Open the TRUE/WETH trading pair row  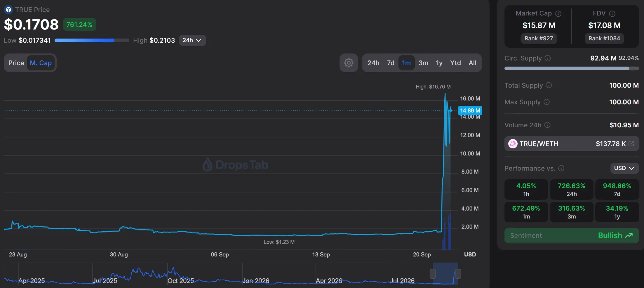572,144
